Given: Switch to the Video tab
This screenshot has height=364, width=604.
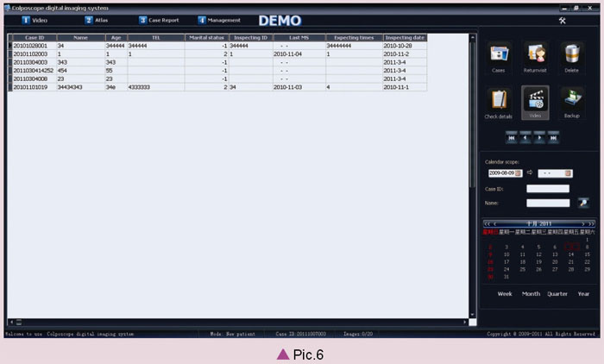Looking at the screenshot, I should pos(35,20).
